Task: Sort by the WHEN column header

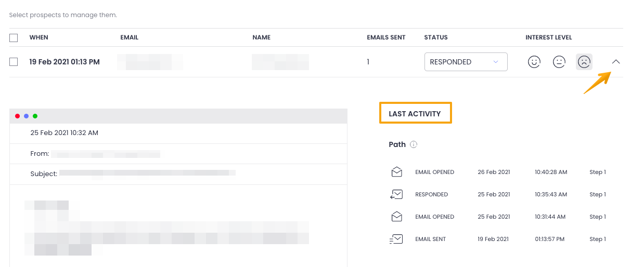Action: pos(39,37)
